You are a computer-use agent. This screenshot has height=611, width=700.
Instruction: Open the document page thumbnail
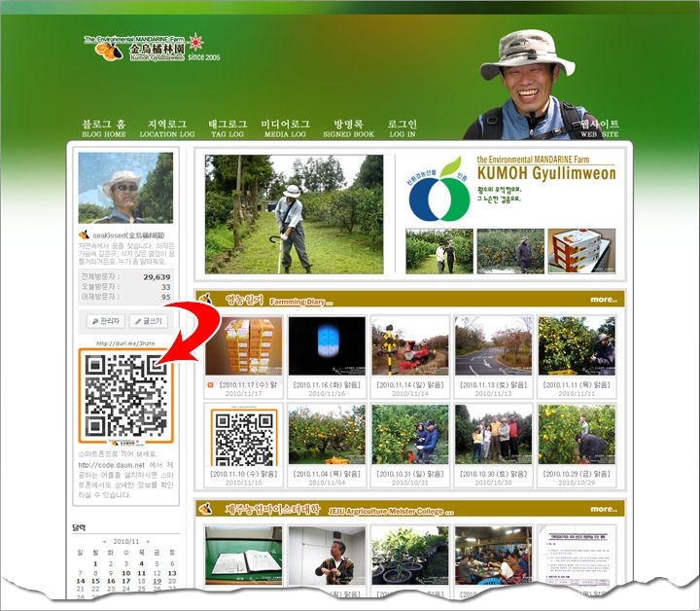point(577,556)
